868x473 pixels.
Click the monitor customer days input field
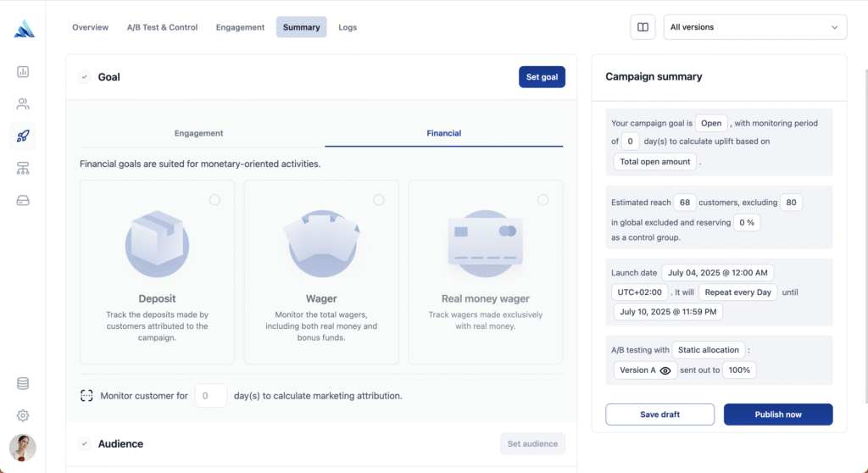coord(211,396)
